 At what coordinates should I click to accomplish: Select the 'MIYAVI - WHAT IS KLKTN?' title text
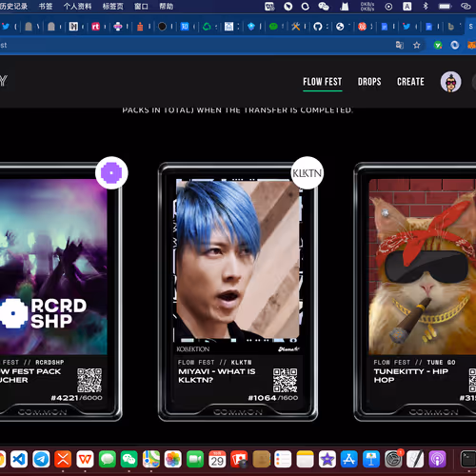point(217,376)
